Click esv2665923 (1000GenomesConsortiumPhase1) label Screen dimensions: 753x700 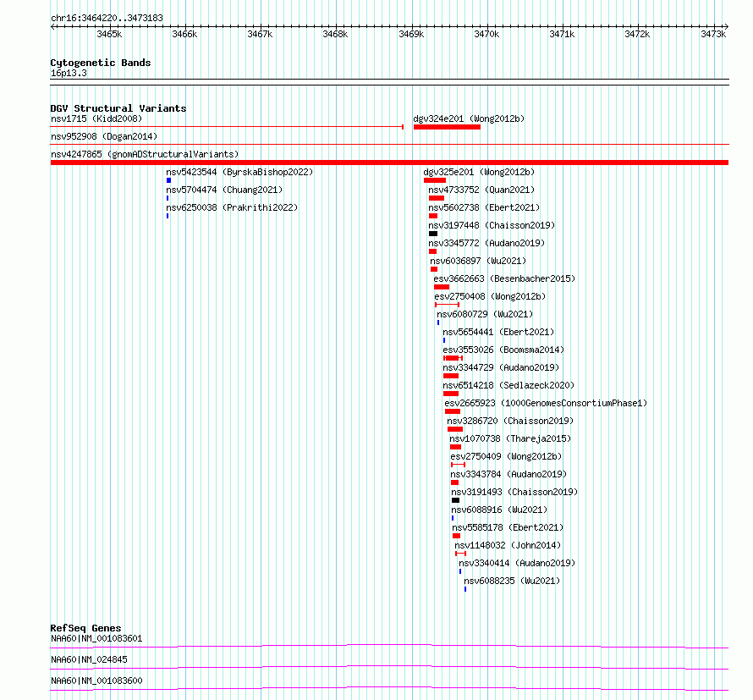[x=546, y=403]
